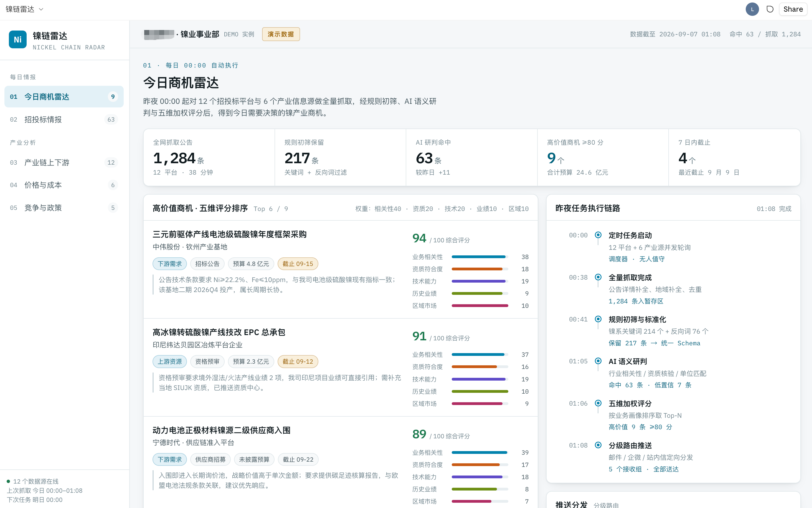This screenshot has width=812, height=508.
Task: Click 技术能力 bar on the 94 score card
Action: [480, 281]
